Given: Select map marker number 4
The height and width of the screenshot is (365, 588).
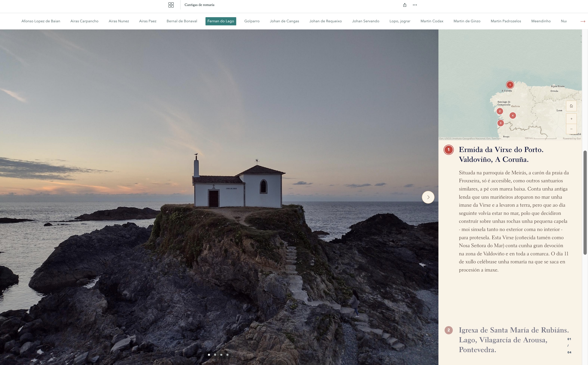Looking at the screenshot, I should [512, 116].
